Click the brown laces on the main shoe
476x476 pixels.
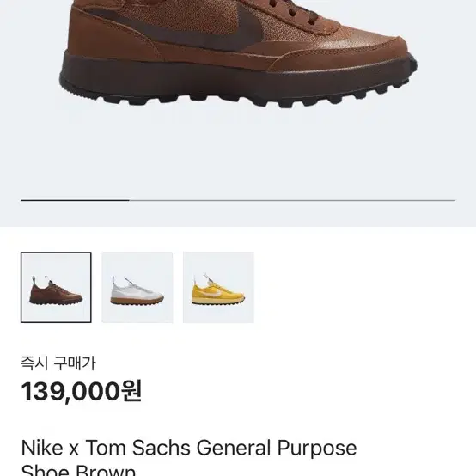click(x=291, y=12)
